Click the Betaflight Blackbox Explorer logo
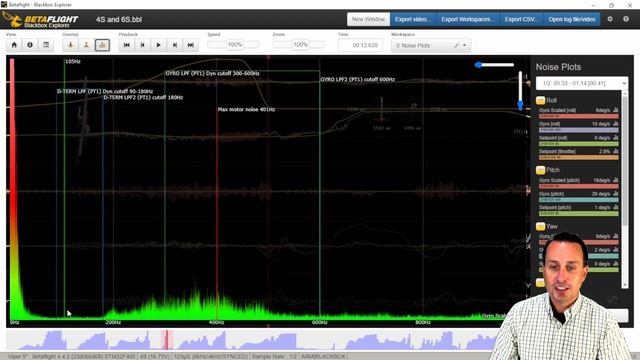 [x=40, y=20]
